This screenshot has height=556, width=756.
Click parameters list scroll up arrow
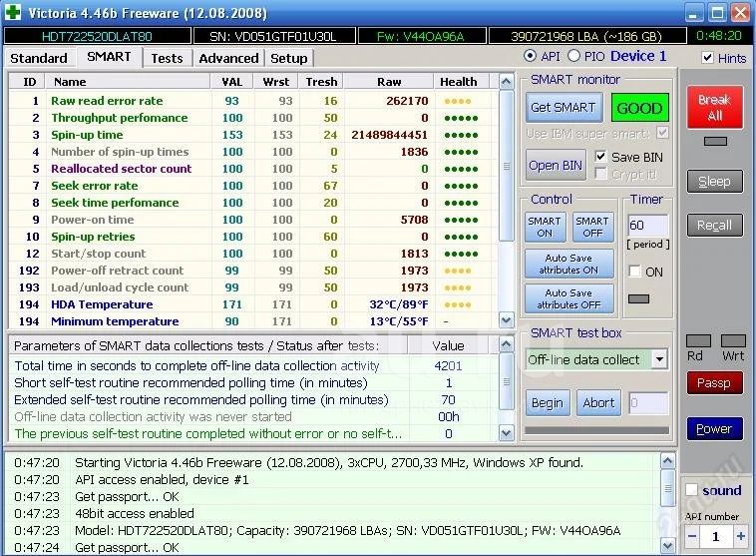point(506,344)
